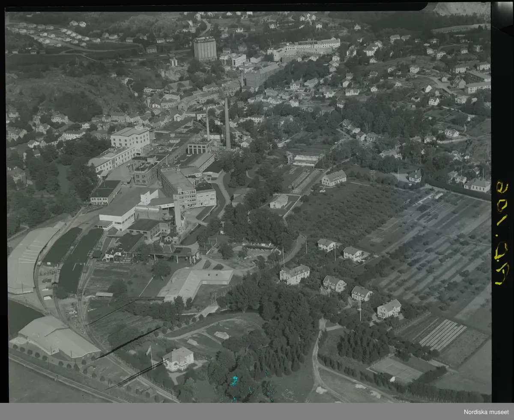Select the white villa beside the flagpole
Screen dimensions: 514x420
point(179,359)
